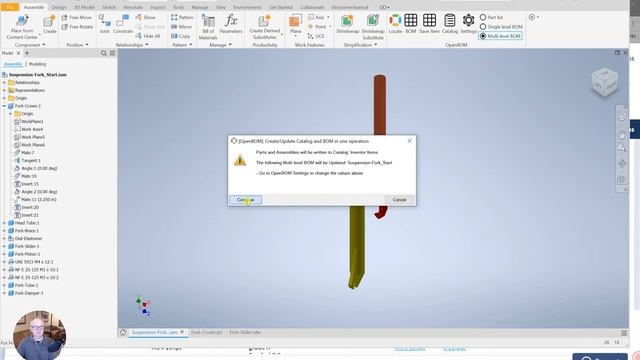This screenshot has height=360, width=640.
Task: Click Continue in the OpenBOM dialog
Action: [x=245, y=200]
